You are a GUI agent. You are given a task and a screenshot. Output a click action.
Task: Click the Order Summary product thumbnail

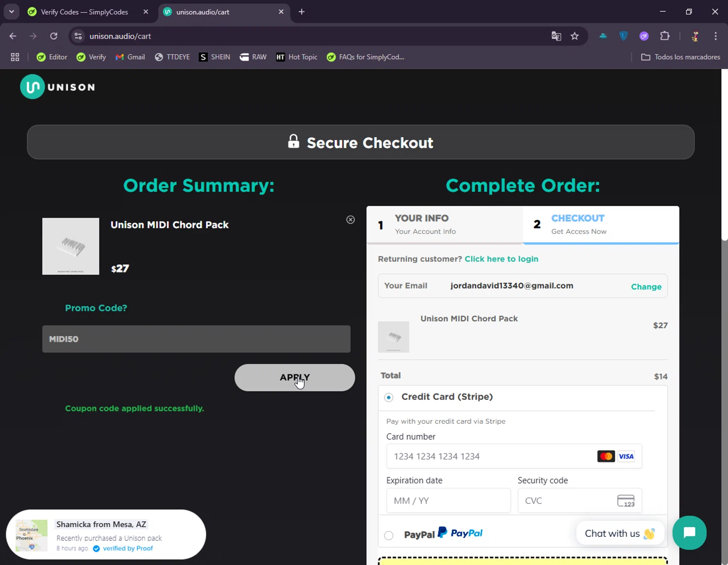pyautogui.click(x=71, y=246)
